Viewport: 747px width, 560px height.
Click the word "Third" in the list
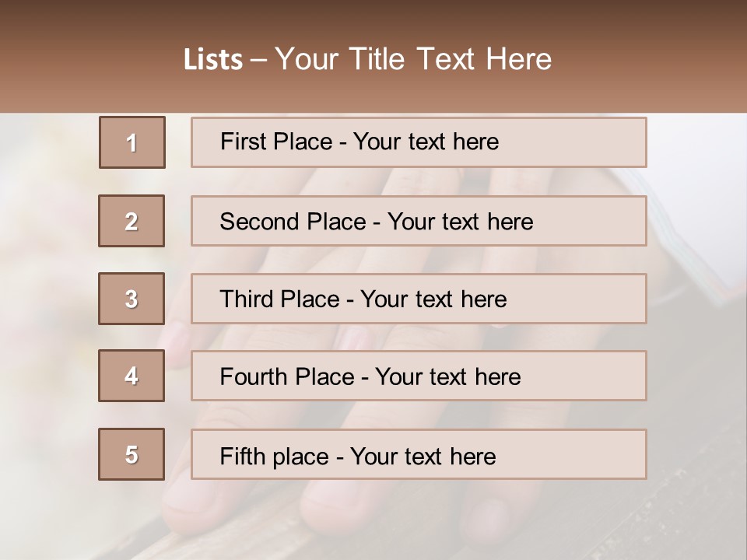click(x=246, y=299)
